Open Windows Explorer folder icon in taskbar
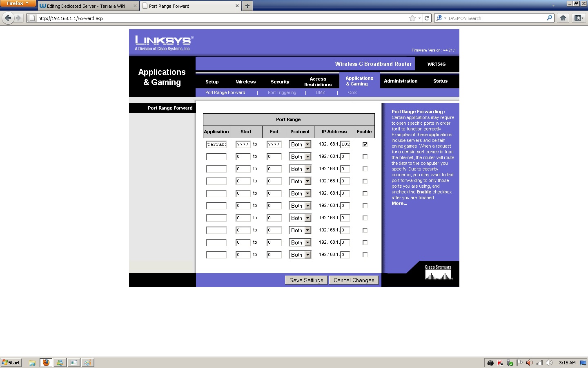 pos(32,363)
